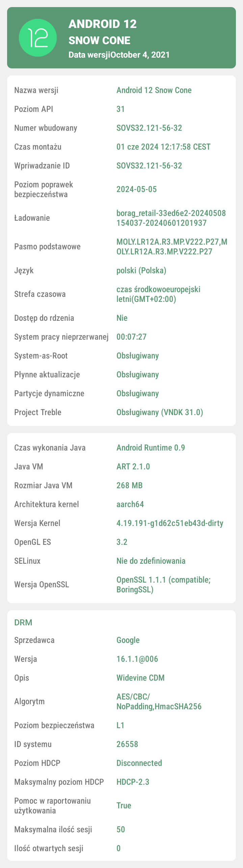This screenshot has height=868, width=243.
Task: Tap the Project Treble value
Action: pyautogui.click(x=160, y=412)
